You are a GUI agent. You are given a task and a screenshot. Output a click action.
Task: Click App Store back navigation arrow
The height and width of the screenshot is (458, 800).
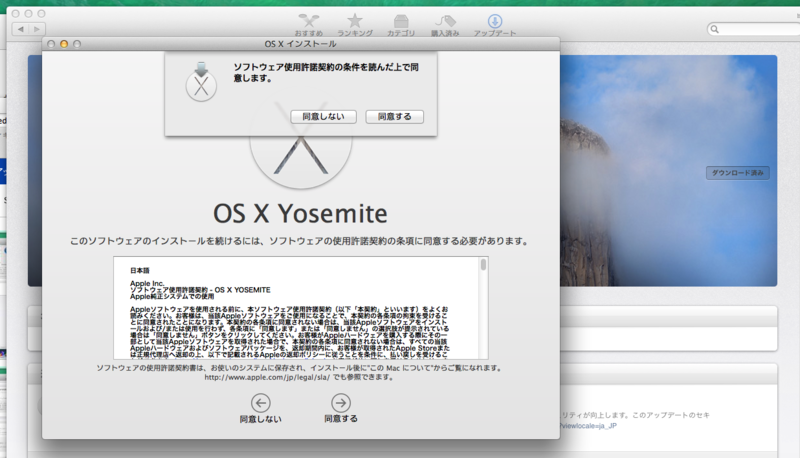coord(20,29)
